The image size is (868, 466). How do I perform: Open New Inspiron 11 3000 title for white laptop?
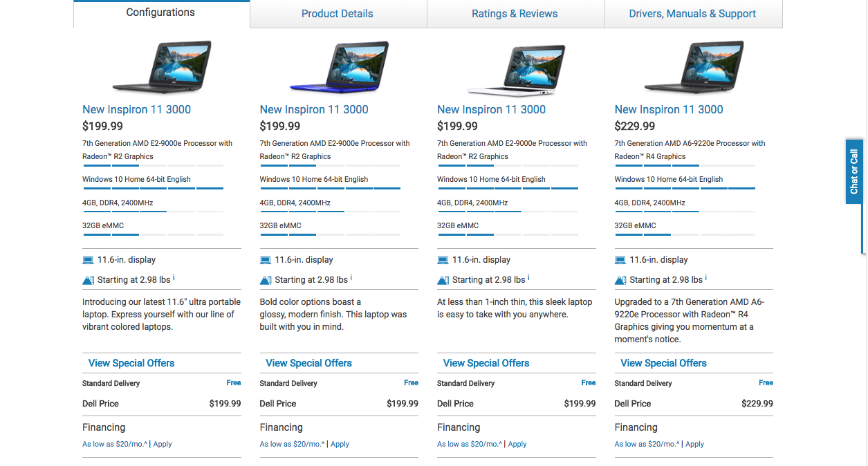click(491, 109)
